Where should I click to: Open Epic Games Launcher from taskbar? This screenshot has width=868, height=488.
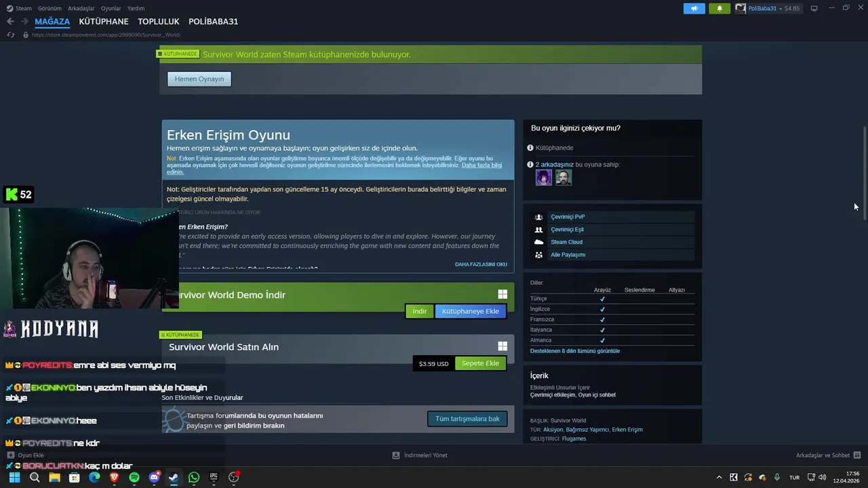point(214,477)
